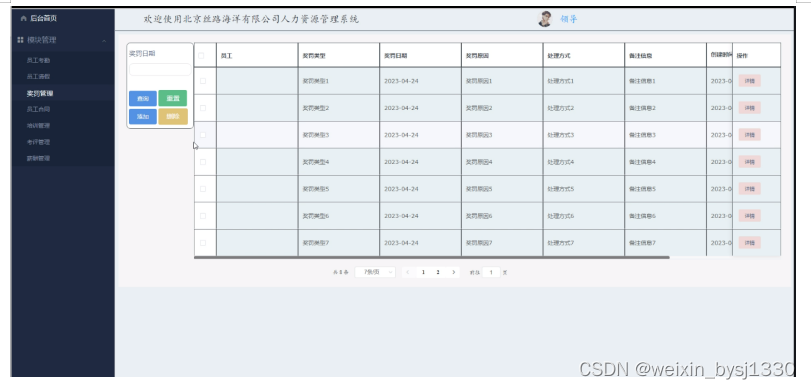The height and width of the screenshot is (389, 811).
Task: Click the blue 查询 button
Action: [143, 98]
